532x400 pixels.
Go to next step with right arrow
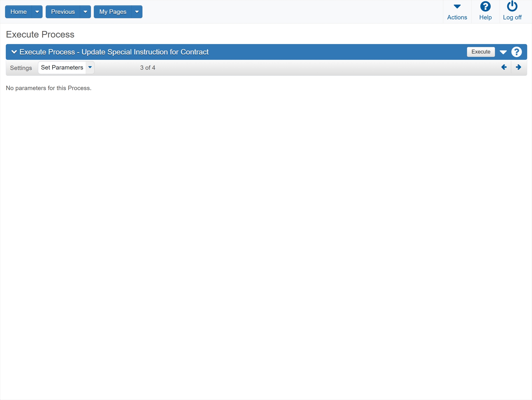pos(518,67)
